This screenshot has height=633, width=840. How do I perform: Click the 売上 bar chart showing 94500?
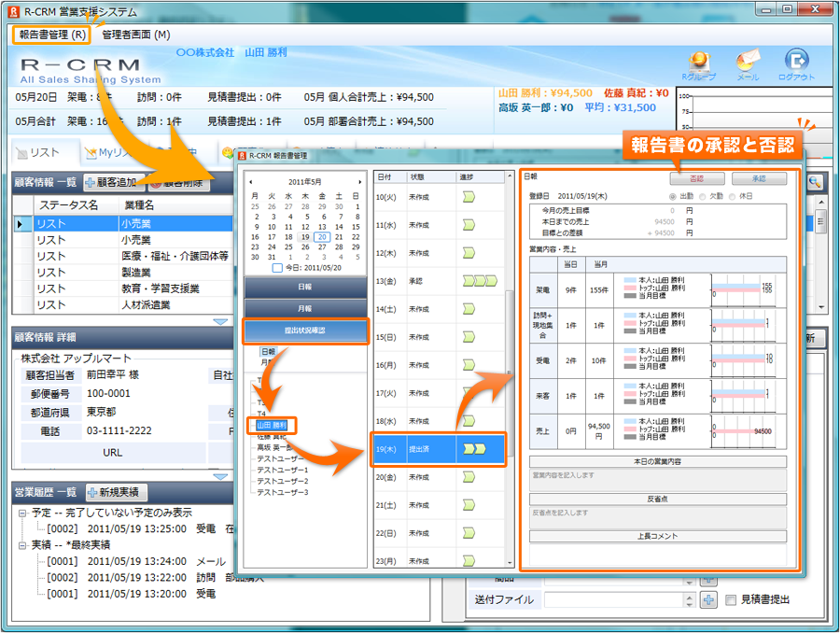(x=744, y=431)
